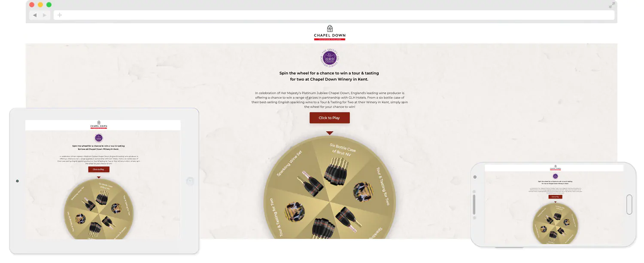The height and width of the screenshot is (263, 644).
Task: Click the browser forward arrow
Action: click(x=44, y=15)
